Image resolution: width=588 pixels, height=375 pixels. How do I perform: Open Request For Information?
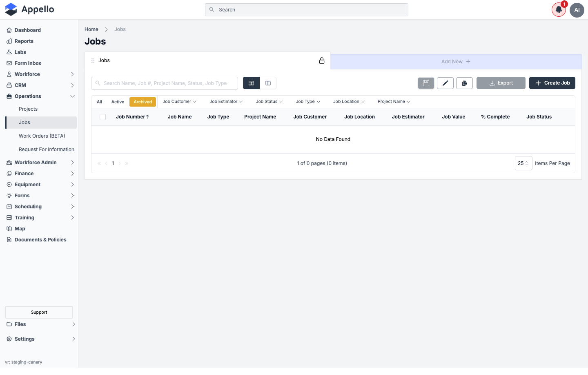pos(47,150)
